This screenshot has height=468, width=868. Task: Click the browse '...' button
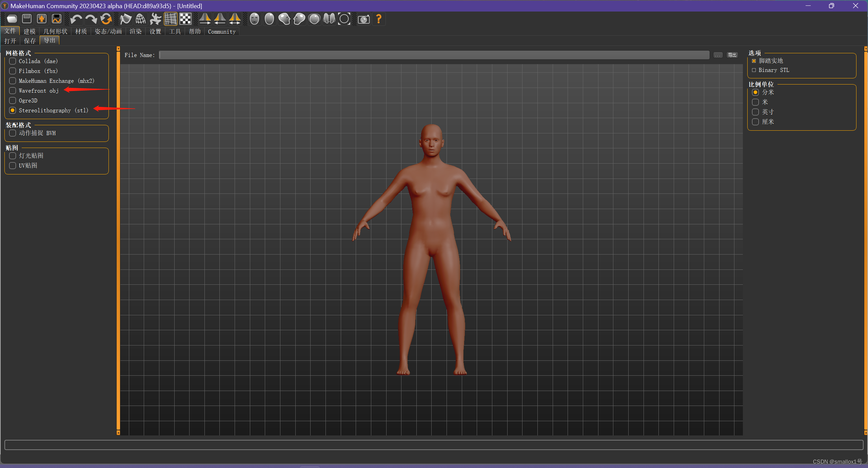(x=718, y=55)
